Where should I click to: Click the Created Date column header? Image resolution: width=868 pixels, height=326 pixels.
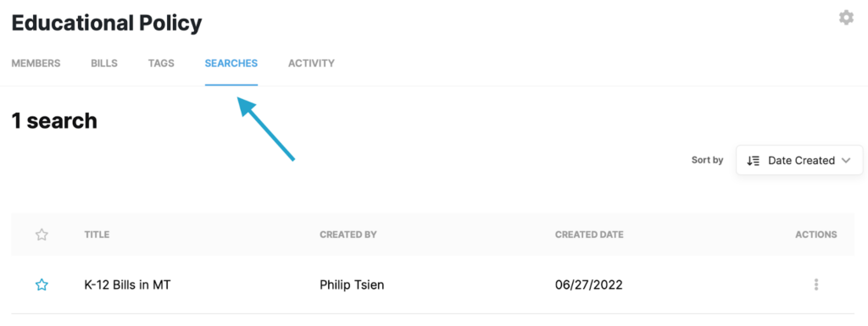(x=590, y=235)
